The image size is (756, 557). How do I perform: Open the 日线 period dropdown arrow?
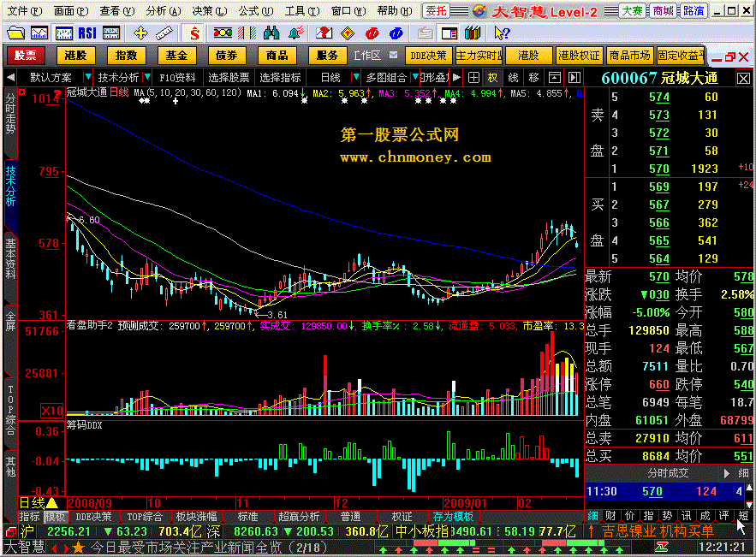pos(356,77)
